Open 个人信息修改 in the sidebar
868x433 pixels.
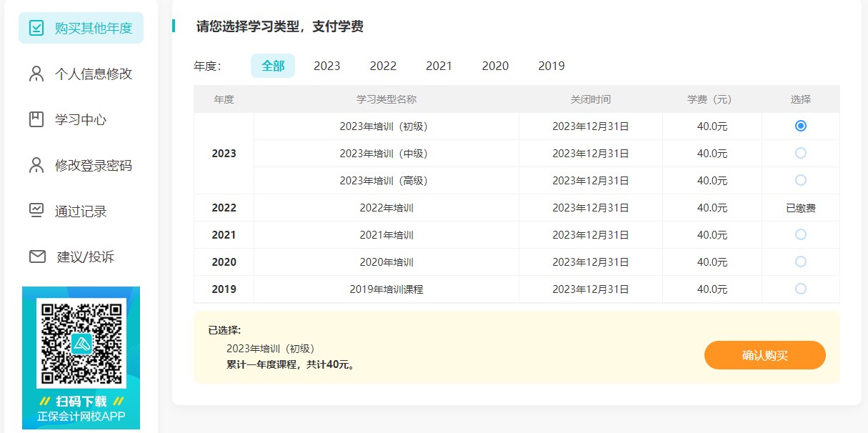pos(81,74)
